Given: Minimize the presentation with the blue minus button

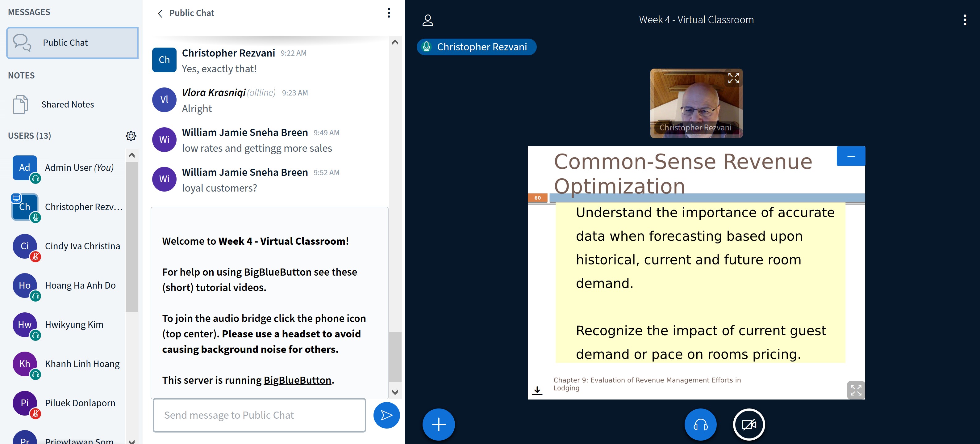Looking at the screenshot, I should (x=850, y=156).
